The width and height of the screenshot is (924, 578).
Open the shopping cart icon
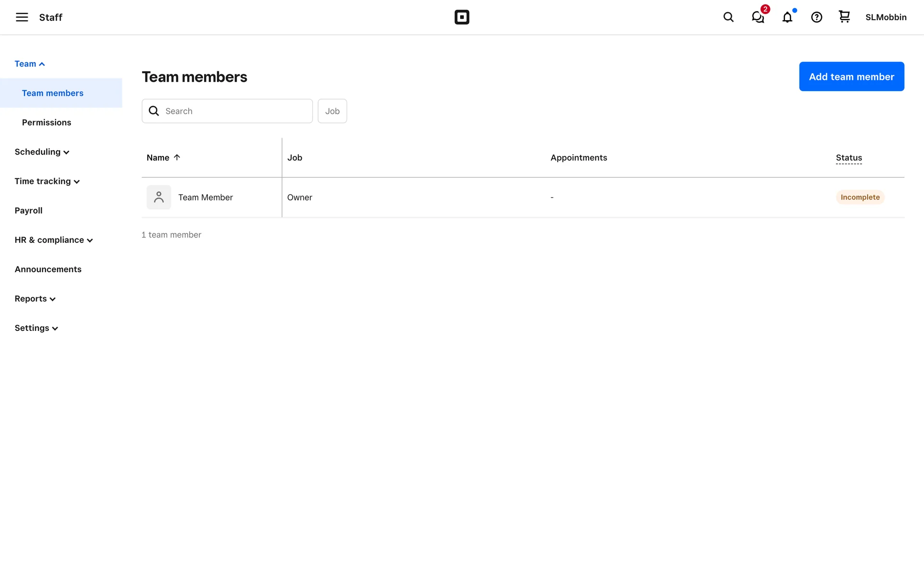point(844,17)
